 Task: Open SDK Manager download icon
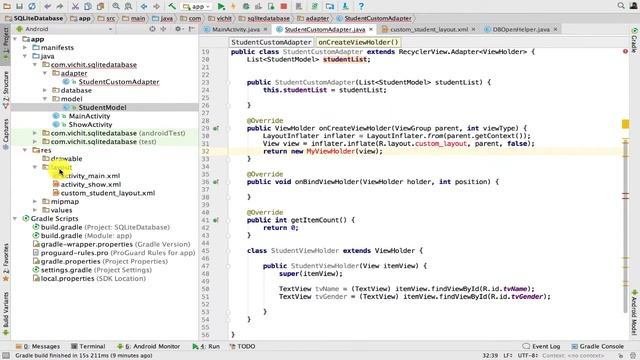[345, 6]
